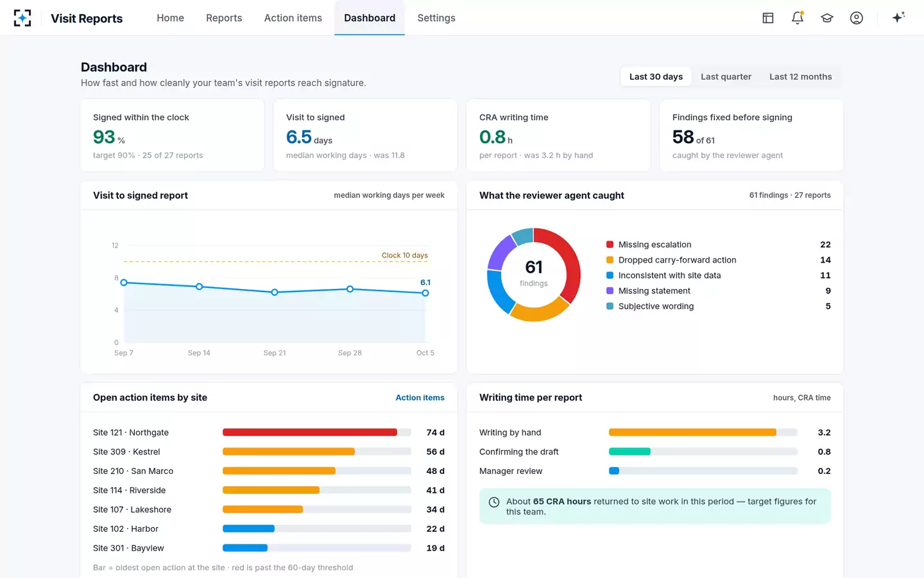The image size is (924, 578).
Task: Click the Sep 7 data point on chart
Action: click(x=124, y=283)
